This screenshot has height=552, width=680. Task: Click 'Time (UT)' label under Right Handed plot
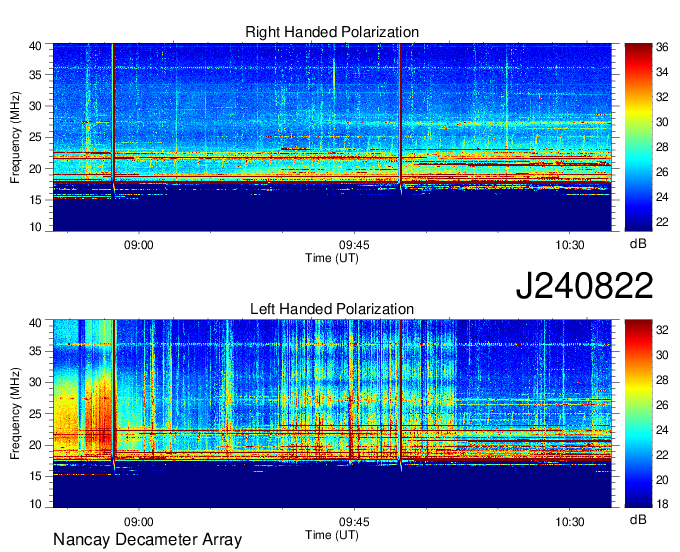tap(332, 258)
